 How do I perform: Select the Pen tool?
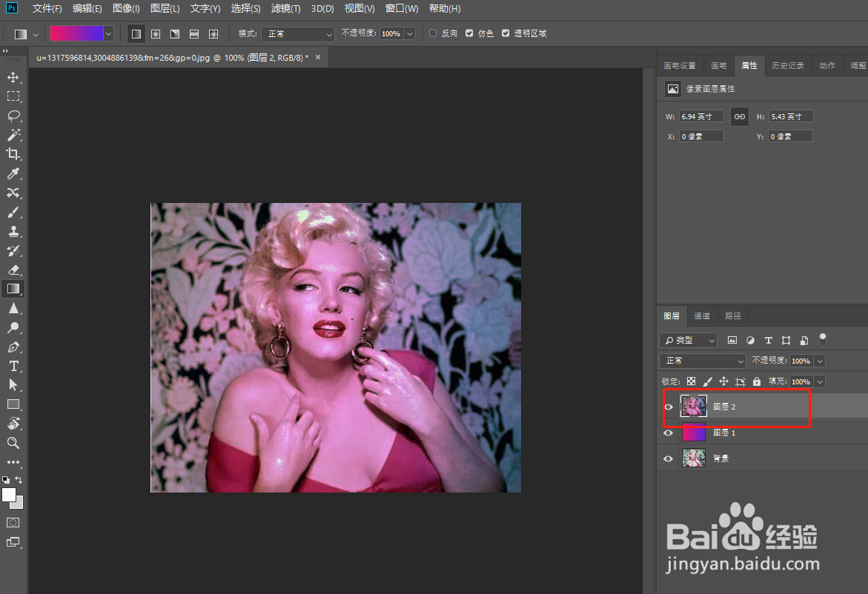[13, 347]
